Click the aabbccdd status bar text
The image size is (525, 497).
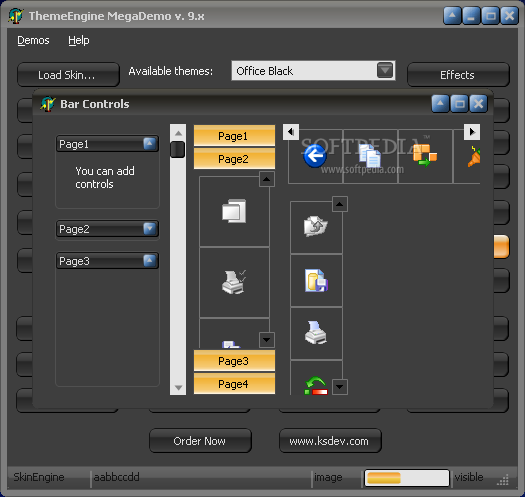pyautogui.click(x=116, y=477)
